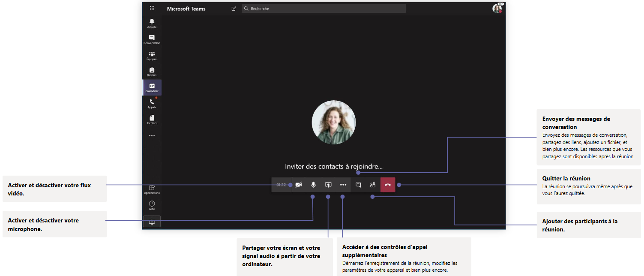
Task: Open the Aide help menu
Action: coord(152,205)
